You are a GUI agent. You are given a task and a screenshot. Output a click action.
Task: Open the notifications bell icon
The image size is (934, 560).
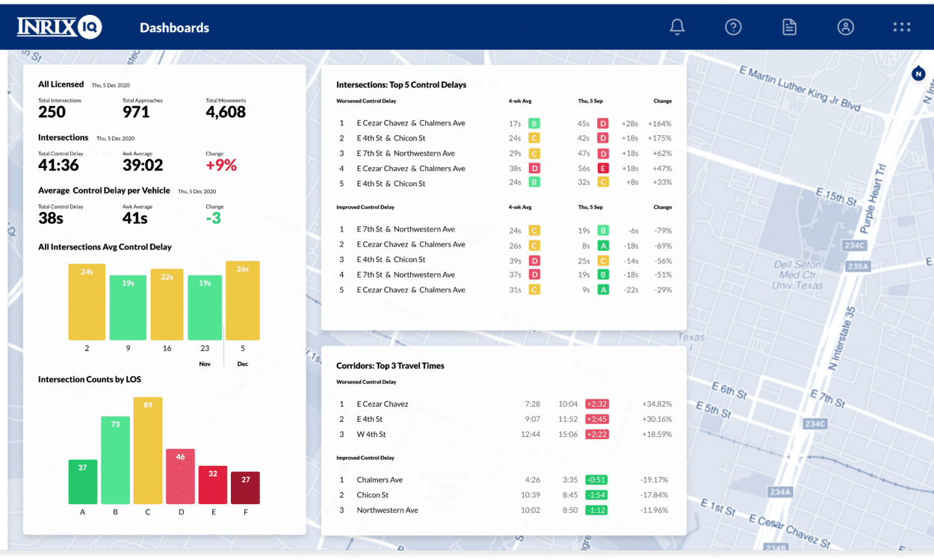tap(676, 27)
